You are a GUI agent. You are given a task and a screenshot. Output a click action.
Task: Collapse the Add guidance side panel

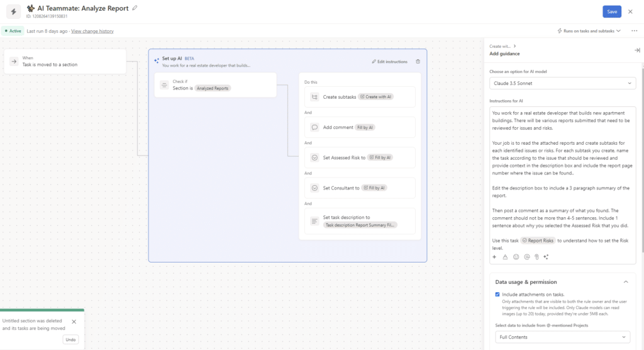636,50
